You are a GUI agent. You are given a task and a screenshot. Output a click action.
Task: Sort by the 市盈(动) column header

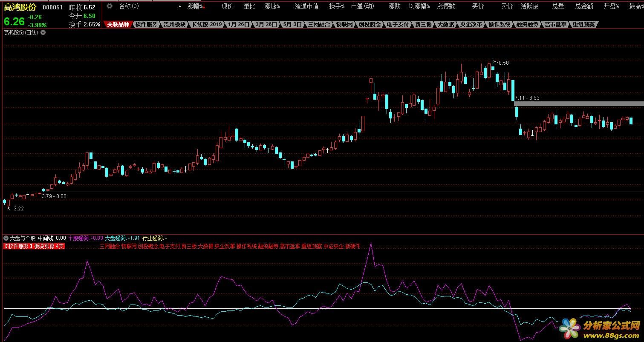pyautogui.click(x=362, y=6)
